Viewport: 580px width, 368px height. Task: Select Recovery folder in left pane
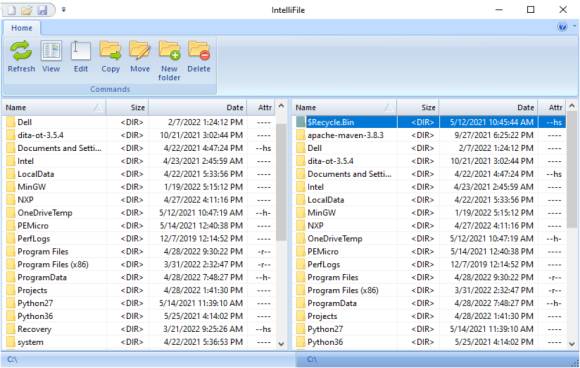(x=140, y=329)
